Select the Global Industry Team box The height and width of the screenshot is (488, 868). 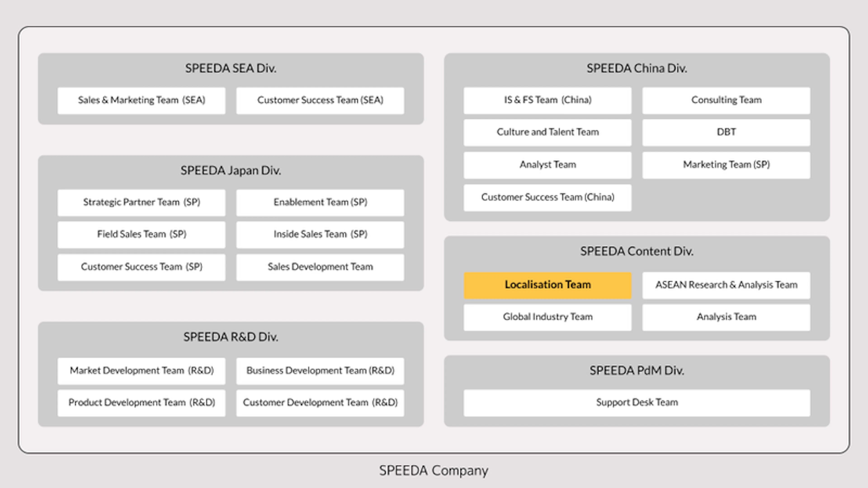pyautogui.click(x=547, y=317)
